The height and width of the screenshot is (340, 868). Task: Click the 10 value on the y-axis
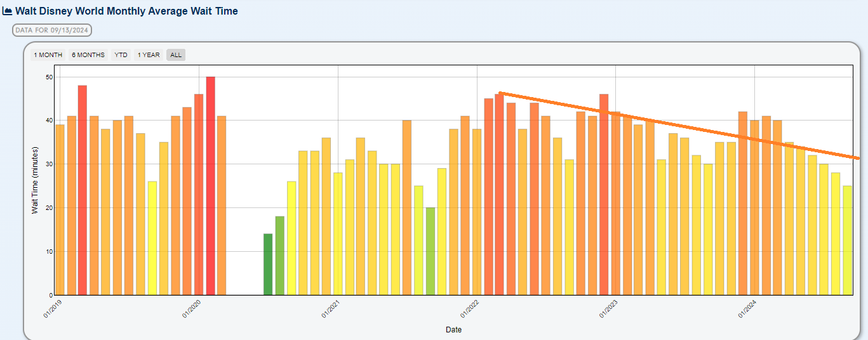click(49, 251)
